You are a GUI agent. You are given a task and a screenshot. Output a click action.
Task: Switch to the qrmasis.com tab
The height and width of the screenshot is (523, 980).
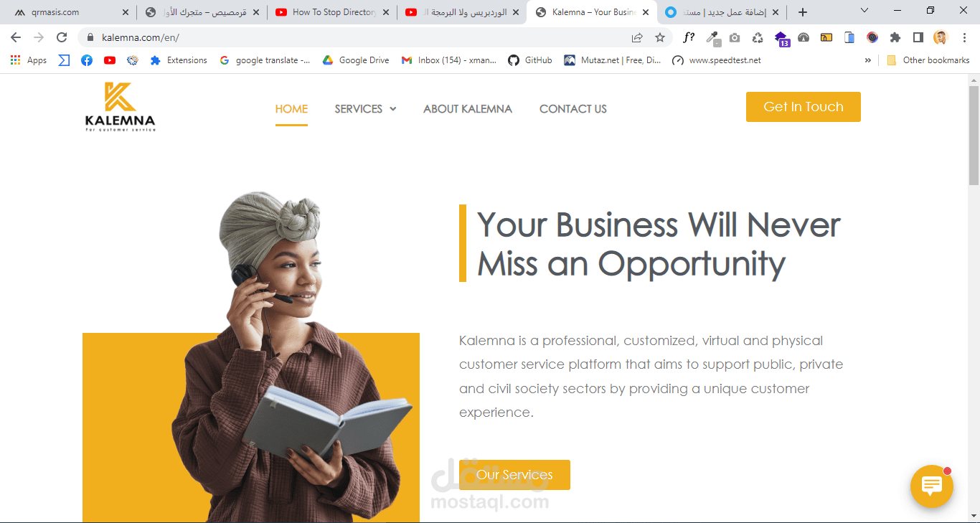pos(69,12)
